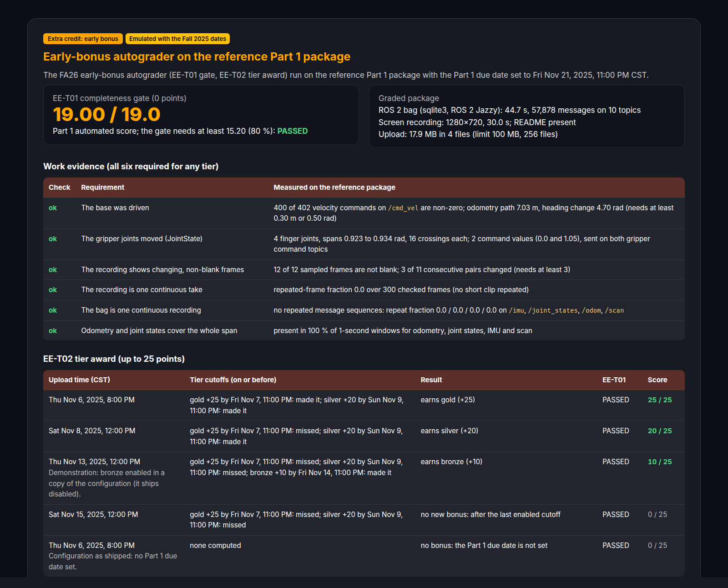Viewport: 728px width, 588px height.
Task: Select 'The gripper joints moved (JointState)' requirement
Action: 142,239
